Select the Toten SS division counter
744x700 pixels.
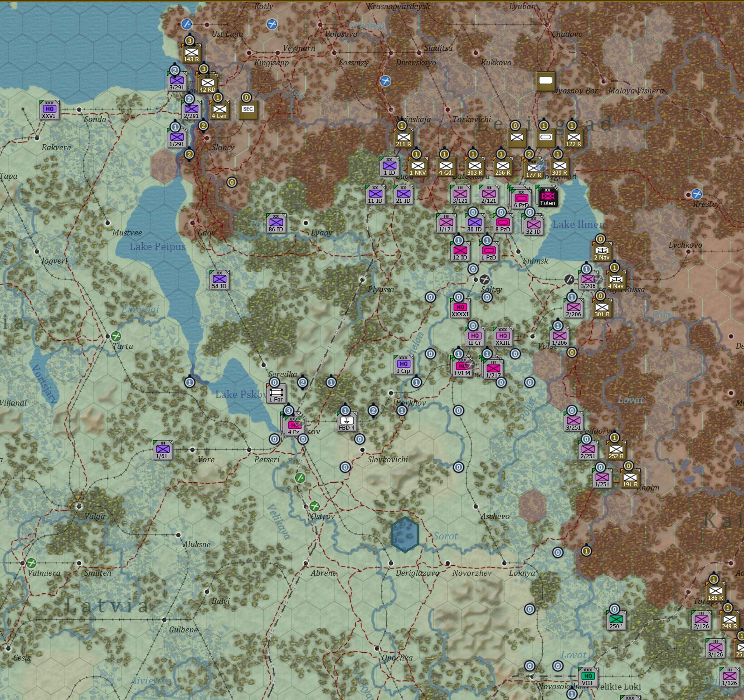coord(548,196)
